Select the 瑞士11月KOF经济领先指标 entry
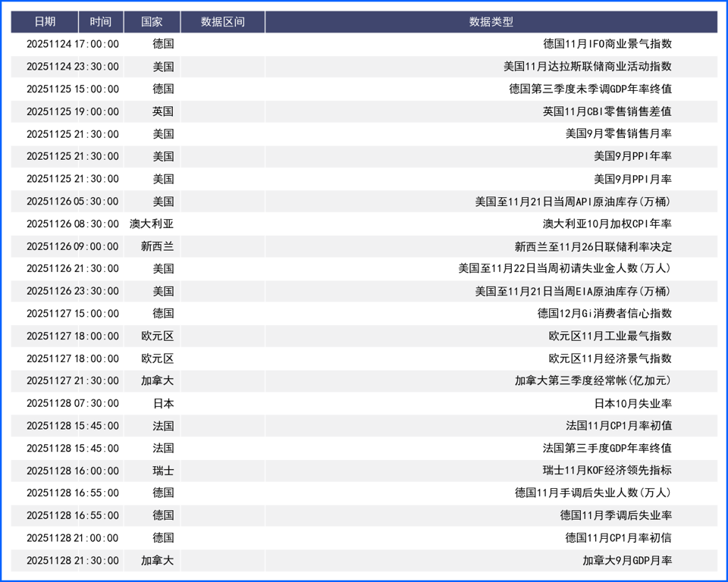The image size is (728, 582). (607, 471)
